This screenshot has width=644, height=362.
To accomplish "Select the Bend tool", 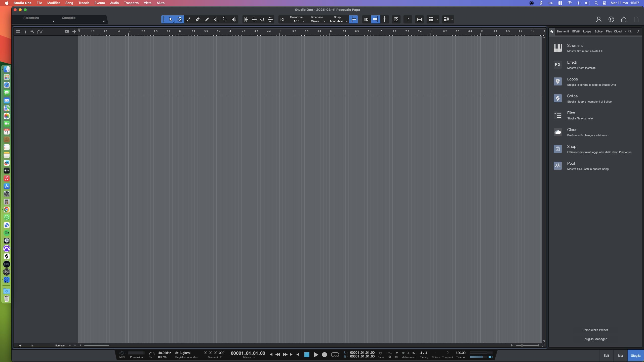I will (x=225, y=19).
